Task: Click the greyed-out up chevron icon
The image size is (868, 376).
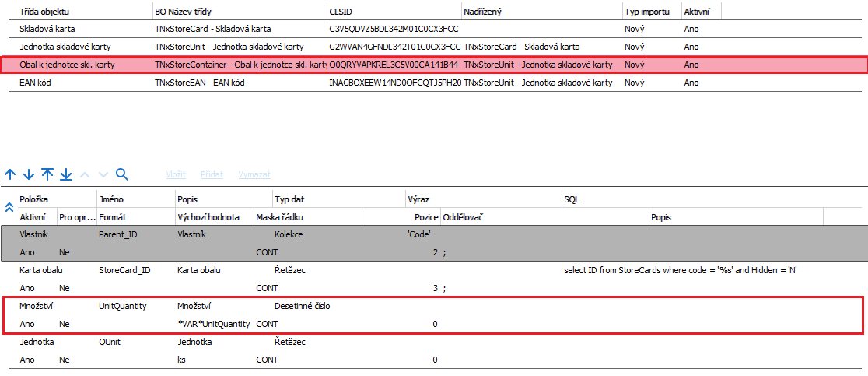Action: 85,175
